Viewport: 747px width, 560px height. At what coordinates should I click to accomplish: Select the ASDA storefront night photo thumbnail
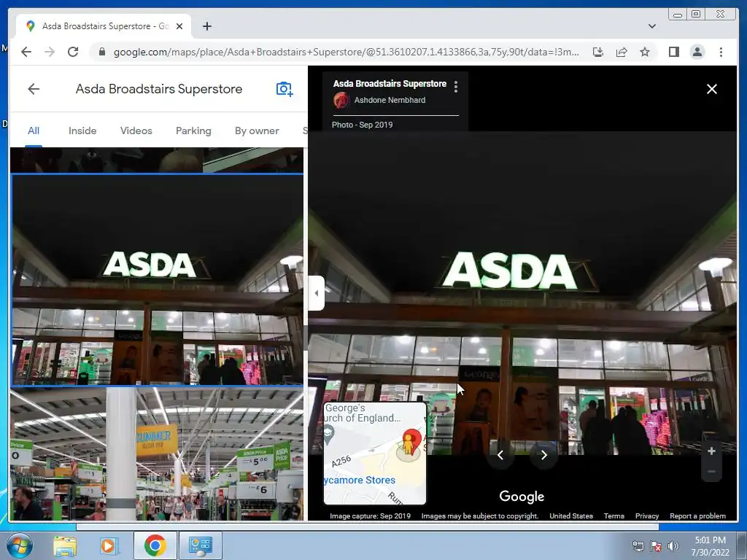[x=158, y=280]
